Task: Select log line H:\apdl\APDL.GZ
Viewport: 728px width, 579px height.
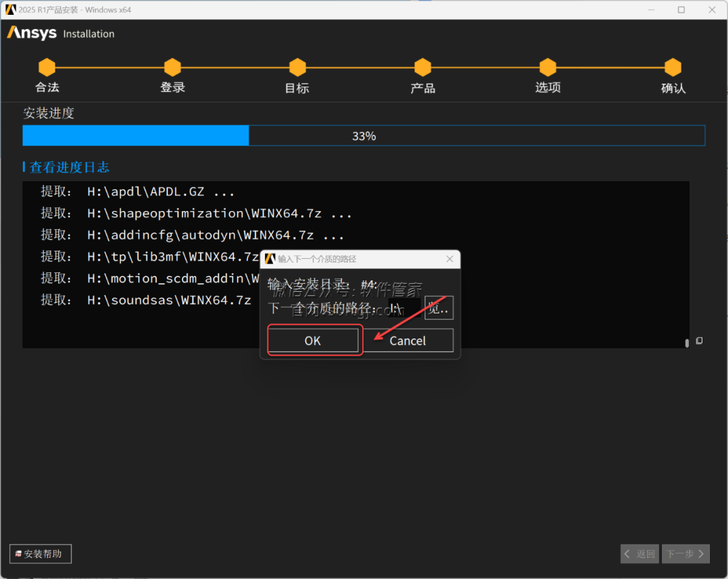Action: [x=138, y=191]
